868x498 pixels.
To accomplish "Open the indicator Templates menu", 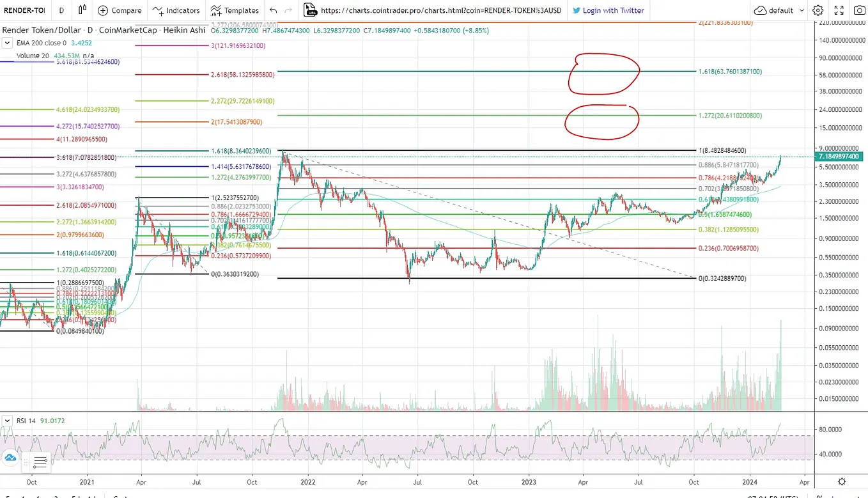I will tap(235, 10).
